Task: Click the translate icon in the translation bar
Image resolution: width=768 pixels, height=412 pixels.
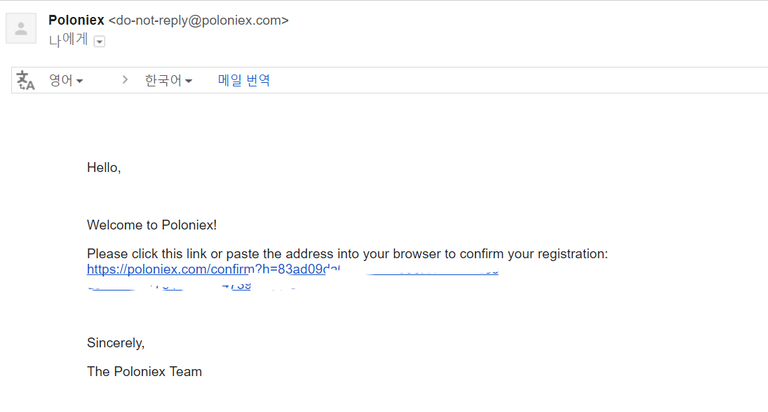Action: pyautogui.click(x=26, y=80)
